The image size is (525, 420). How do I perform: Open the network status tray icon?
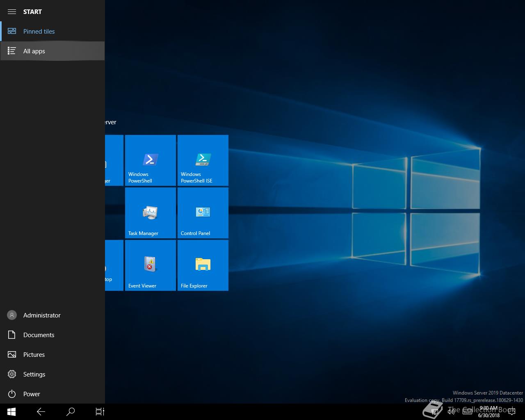[x=435, y=412]
